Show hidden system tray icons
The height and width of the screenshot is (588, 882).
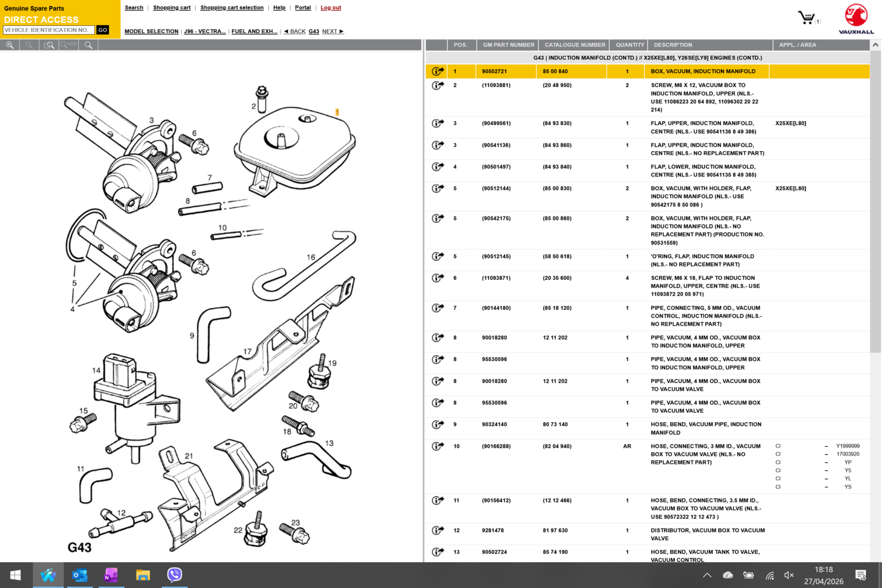pos(707,575)
